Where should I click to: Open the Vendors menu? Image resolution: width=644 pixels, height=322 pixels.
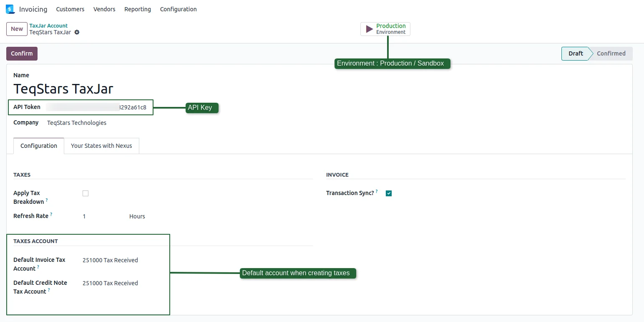tap(104, 9)
